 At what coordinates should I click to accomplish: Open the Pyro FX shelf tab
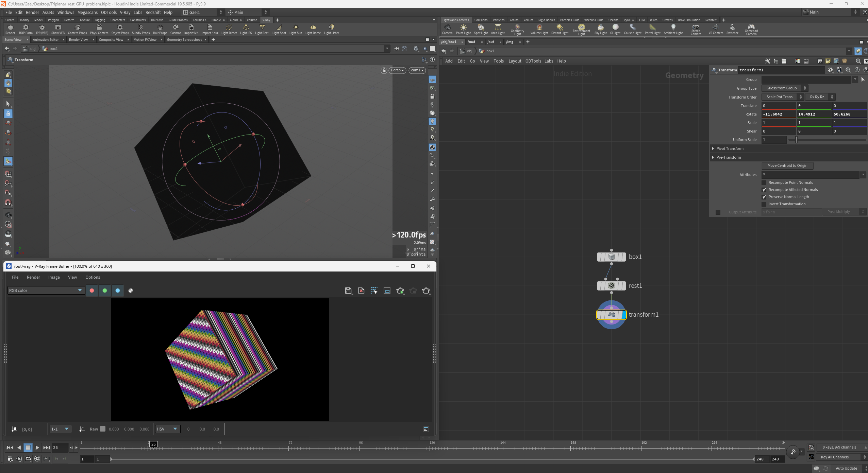(x=629, y=20)
